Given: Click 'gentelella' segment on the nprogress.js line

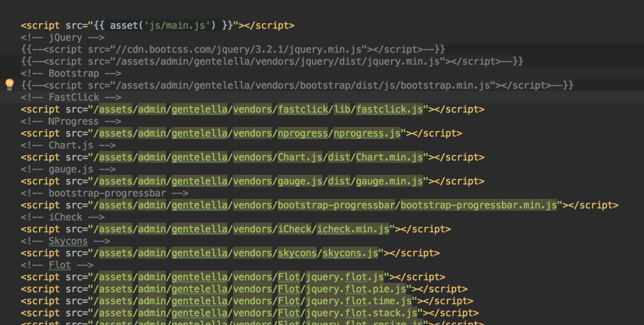Looking at the screenshot, I should [x=199, y=133].
